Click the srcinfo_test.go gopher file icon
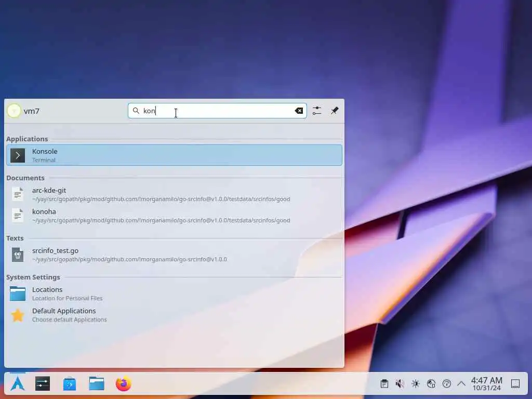Image resolution: width=532 pixels, height=399 pixels. coord(18,255)
